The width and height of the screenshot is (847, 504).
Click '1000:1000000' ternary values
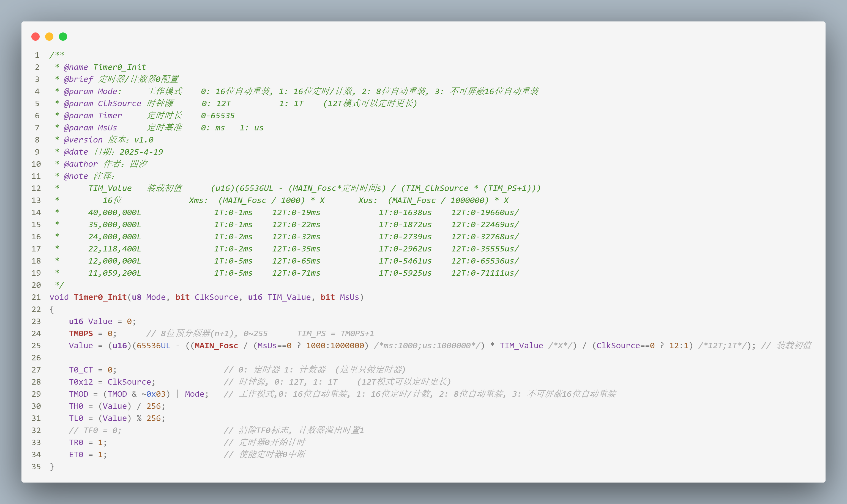tap(335, 346)
